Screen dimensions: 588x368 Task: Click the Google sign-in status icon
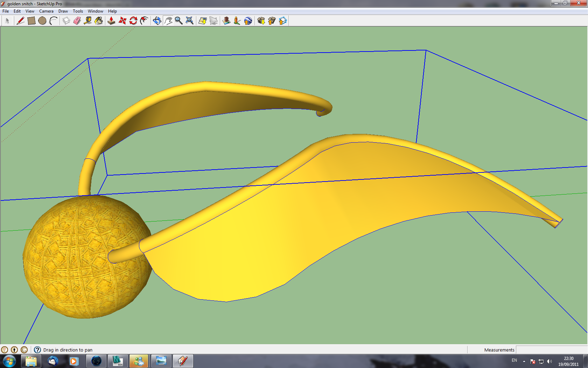(x=24, y=350)
